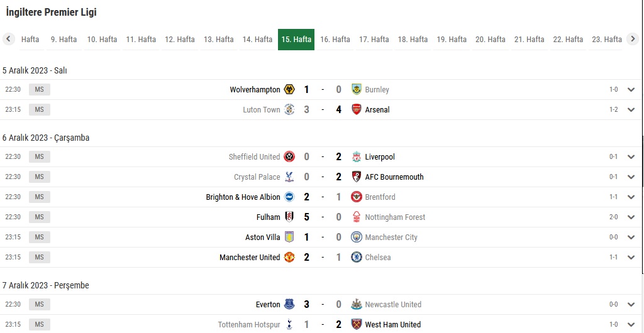Click the Brentford club crest
This screenshot has height=333, width=644.
[357, 197]
